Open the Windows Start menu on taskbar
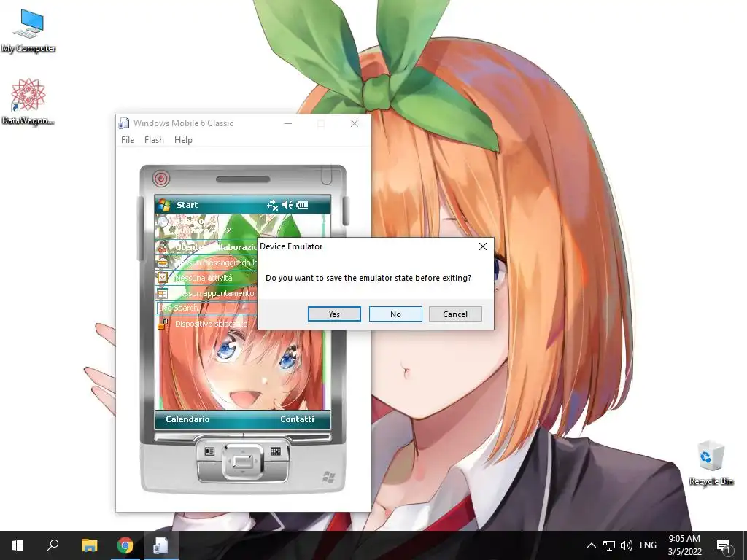This screenshot has height=560, width=747. 18,545
